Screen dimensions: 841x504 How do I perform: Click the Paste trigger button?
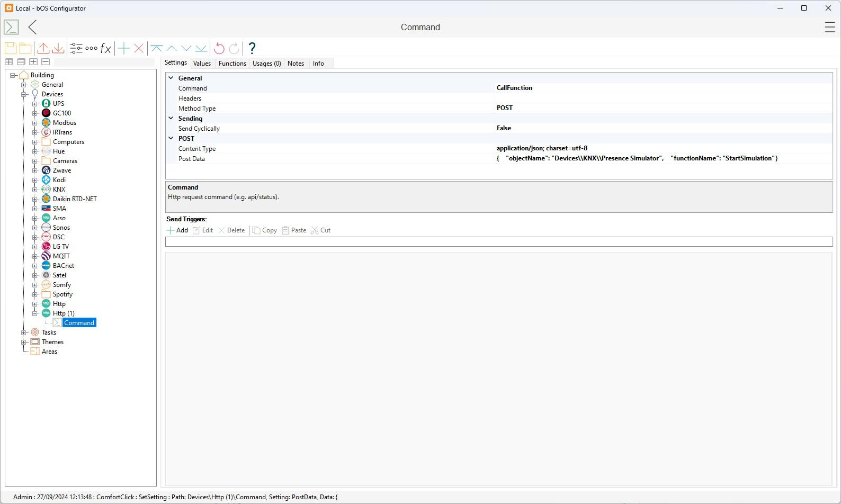(294, 230)
